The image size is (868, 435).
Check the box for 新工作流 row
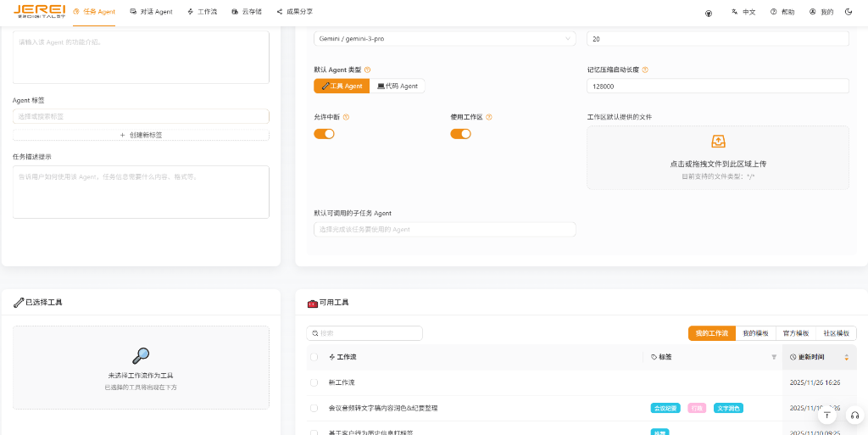(x=314, y=382)
